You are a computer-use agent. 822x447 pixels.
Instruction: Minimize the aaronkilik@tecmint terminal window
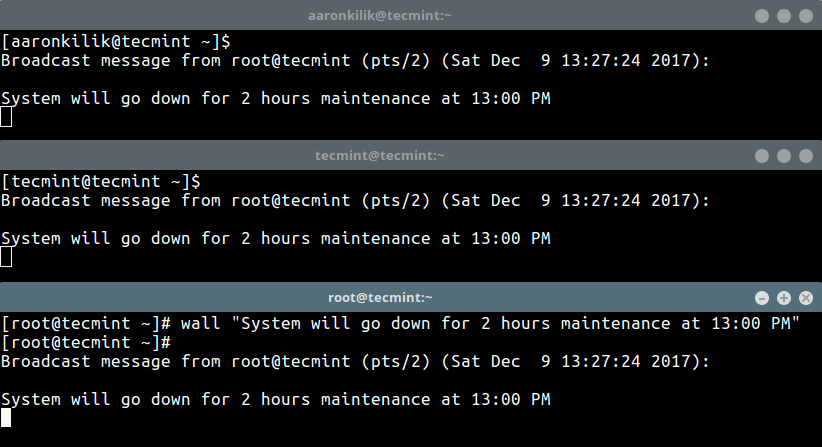761,16
